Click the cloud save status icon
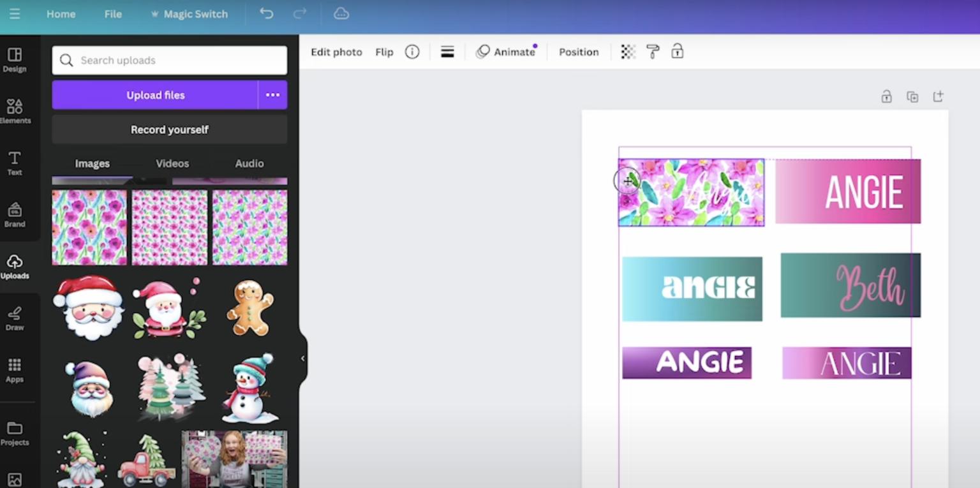The image size is (980, 488). [x=341, y=13]
